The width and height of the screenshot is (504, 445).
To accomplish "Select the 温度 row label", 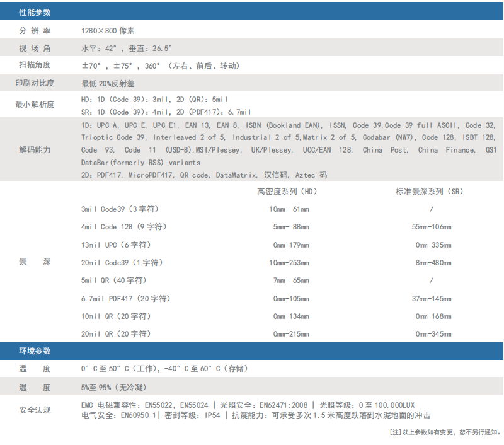I will [35, 369].
